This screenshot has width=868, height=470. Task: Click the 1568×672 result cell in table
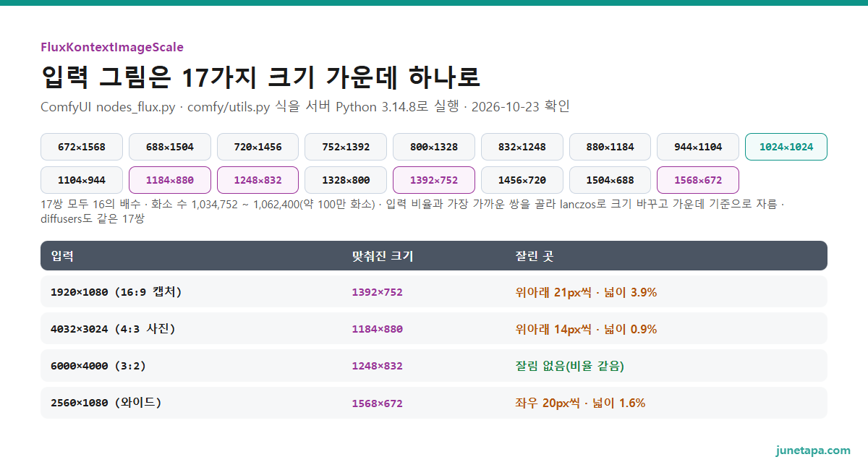(x=377, y=403)
